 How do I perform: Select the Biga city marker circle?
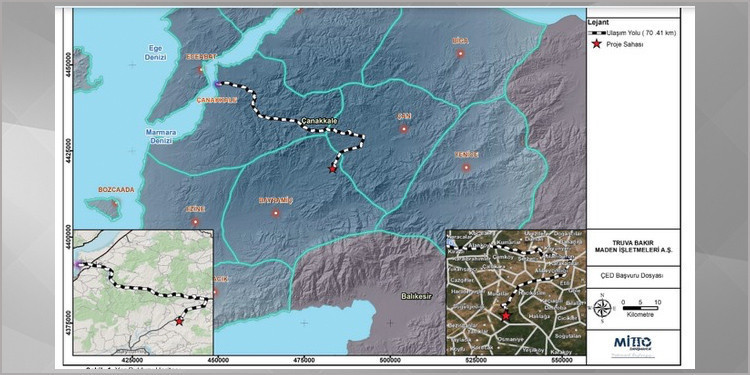tap(460, 54)
